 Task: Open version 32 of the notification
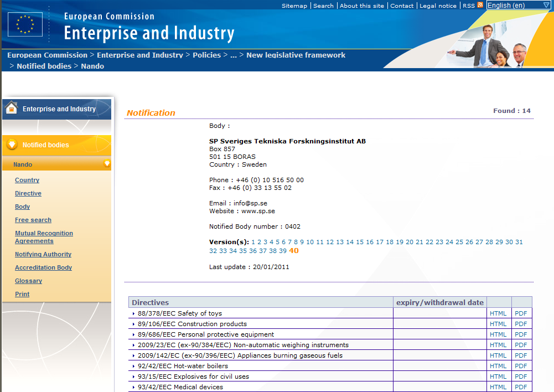point(213,251)
